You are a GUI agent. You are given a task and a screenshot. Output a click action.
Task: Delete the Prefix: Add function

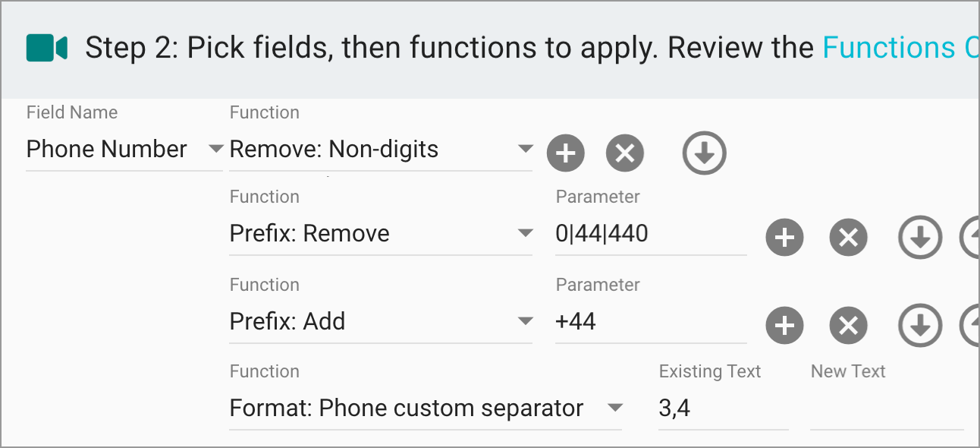pos(848,325)
